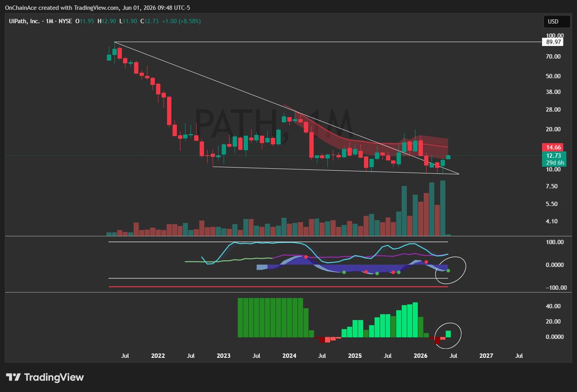Viewport: 577px width, 392px height.
Task: Click the low value "L11.90"
Action: tap(128, 21)
